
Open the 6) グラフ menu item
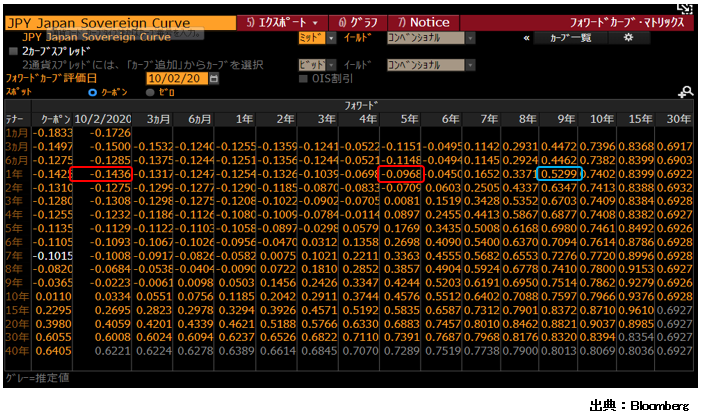tap(358, 22)
